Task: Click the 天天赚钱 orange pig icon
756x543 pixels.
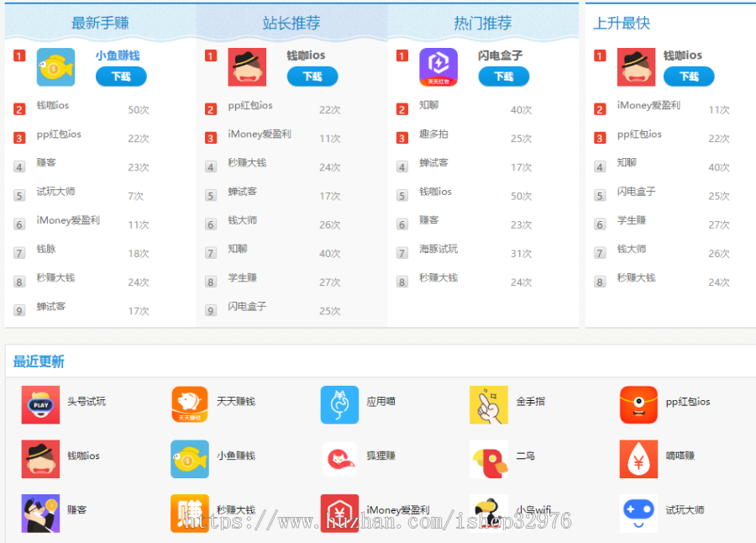Action: [190, 403]
